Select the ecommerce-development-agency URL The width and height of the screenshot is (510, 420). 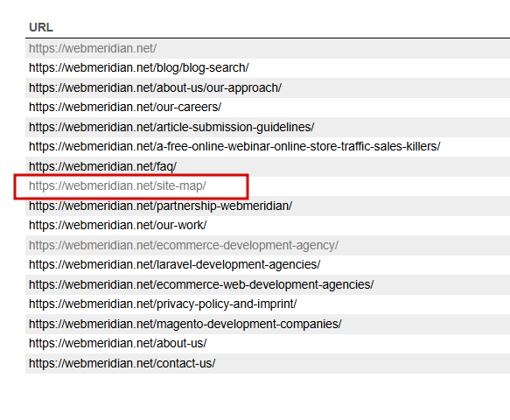184,245
